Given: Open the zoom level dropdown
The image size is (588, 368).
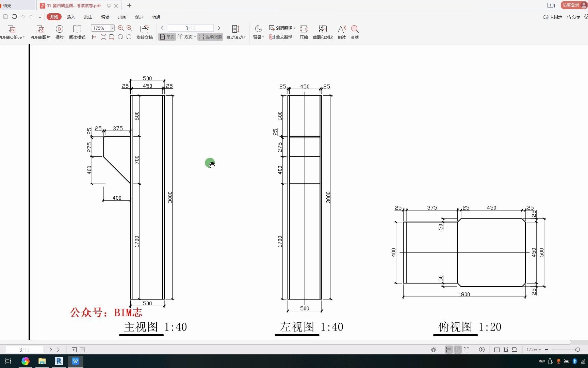Looking at the screenshot, I should tap(112, 28).
